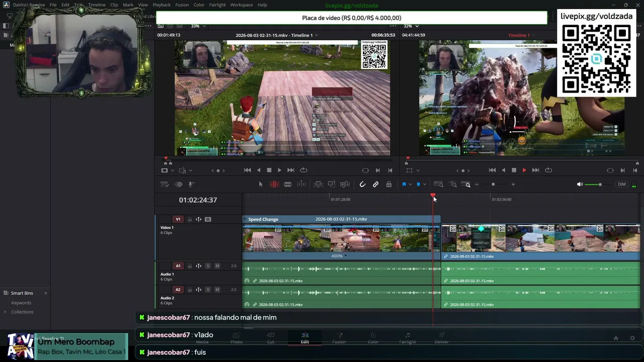Adjust the monitor volume slider

click(x=600, y=185)
